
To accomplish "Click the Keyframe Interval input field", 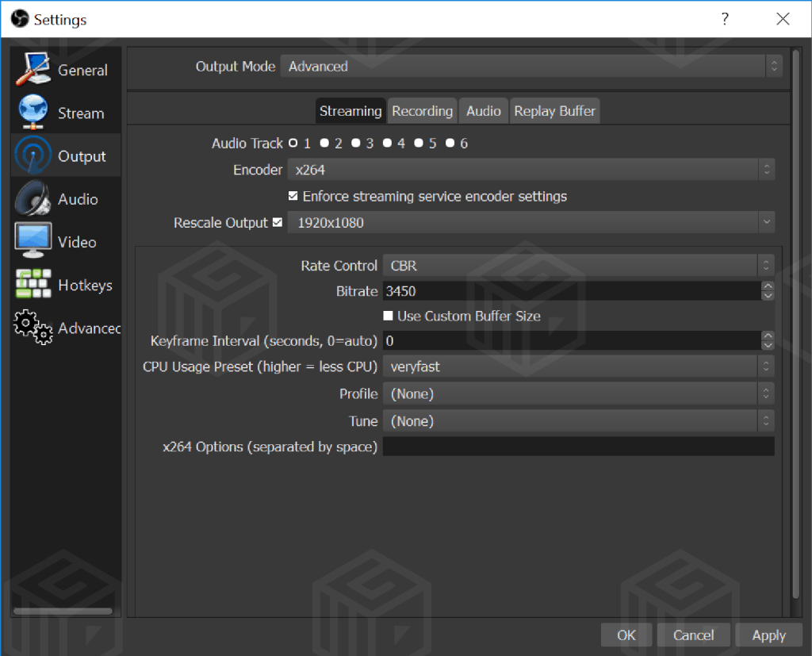I will point(572,340).
